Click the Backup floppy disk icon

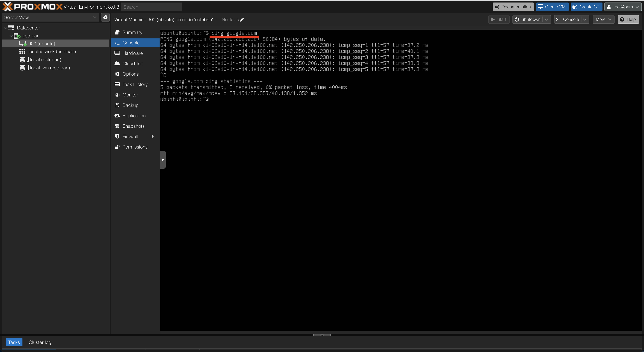[x=117, y=105]
